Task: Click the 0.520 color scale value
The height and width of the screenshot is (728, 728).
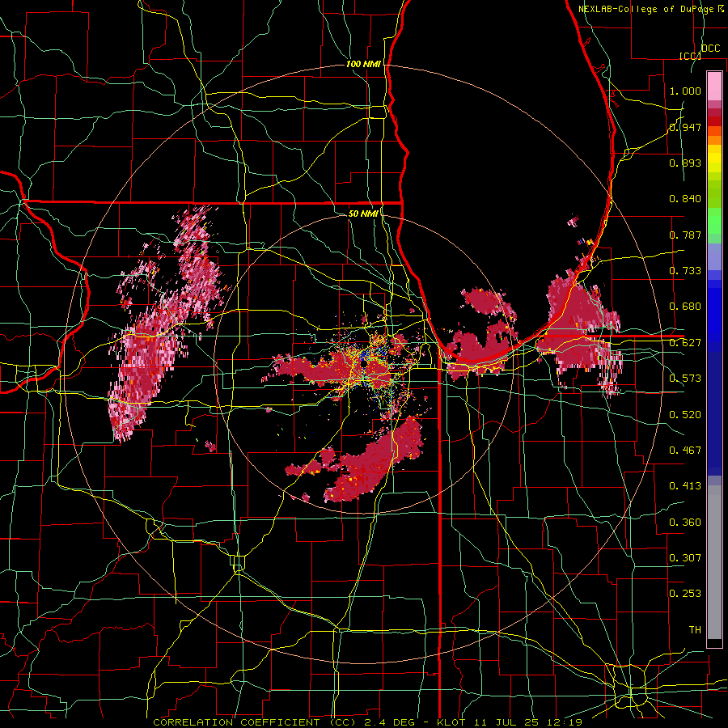Action: (685, 415)
